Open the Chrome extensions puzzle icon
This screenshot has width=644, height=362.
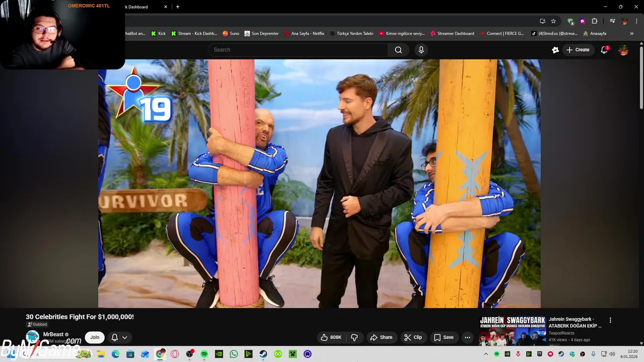coord(594,21)
